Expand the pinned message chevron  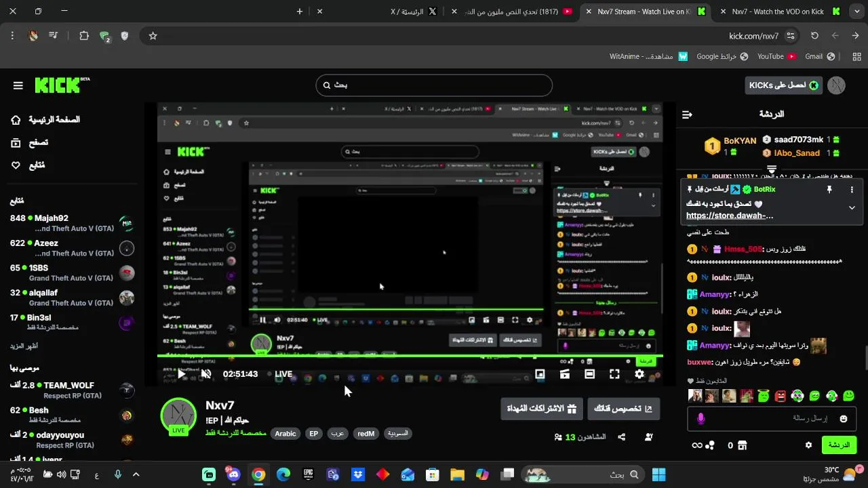(852, 208)
